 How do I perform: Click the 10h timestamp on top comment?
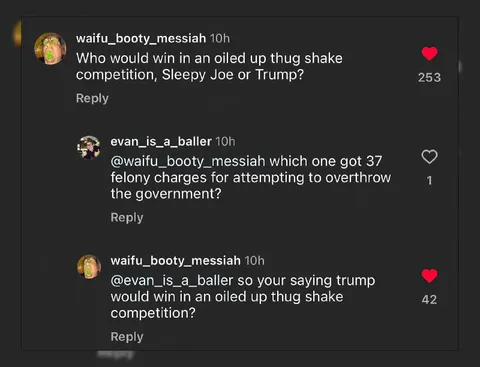(220, 38)
